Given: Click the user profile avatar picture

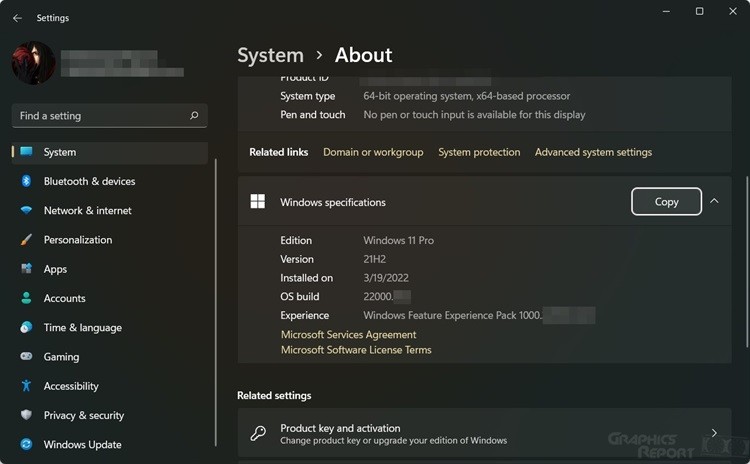Looking at the screenshot, I should [x=33, y=63].
